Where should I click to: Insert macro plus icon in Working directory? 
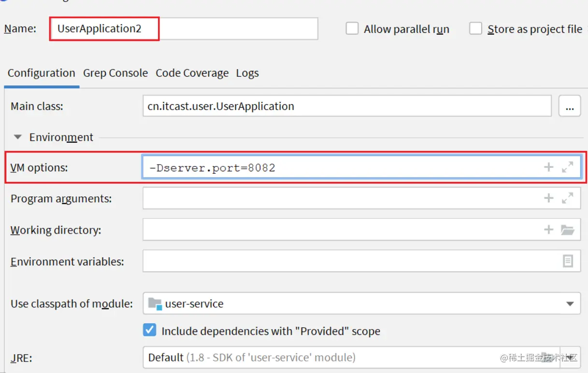(x=548, y=230)
